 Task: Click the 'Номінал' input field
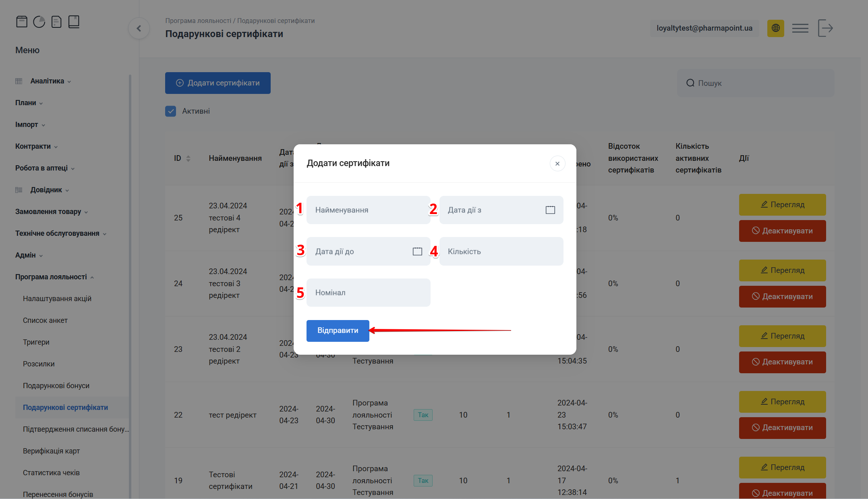(x=368, y=293)
